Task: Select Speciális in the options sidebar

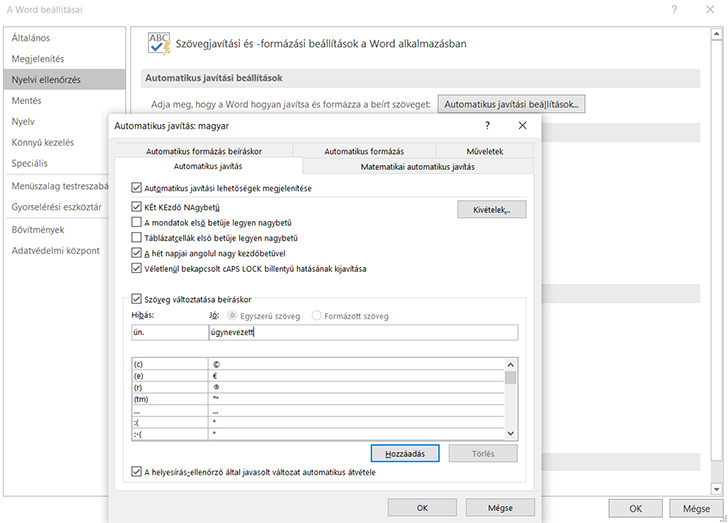Action: [30, 163]
